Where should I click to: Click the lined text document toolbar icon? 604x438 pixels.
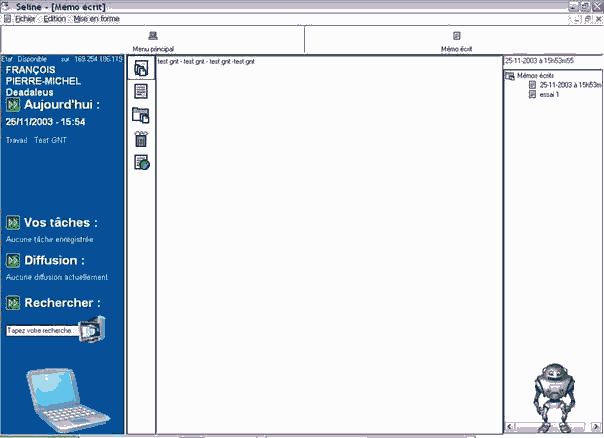coord(141,91)
